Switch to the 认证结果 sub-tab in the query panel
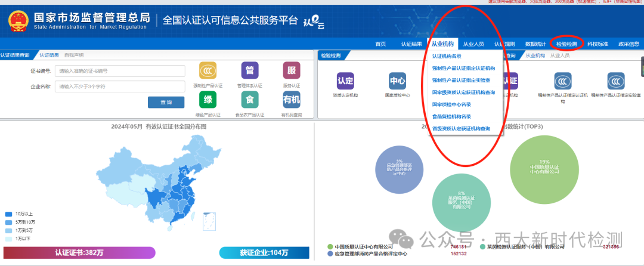 pos(49,55)
